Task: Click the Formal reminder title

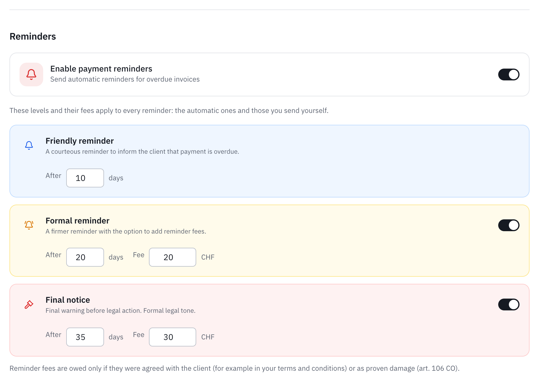Action: [x=78, y=221]
